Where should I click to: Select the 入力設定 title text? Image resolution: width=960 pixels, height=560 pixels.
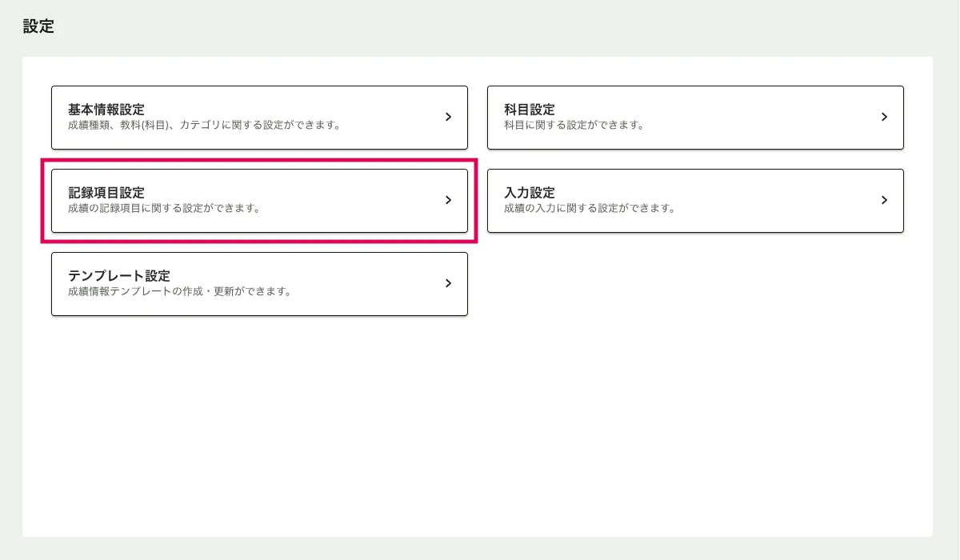tap(529, 193)
